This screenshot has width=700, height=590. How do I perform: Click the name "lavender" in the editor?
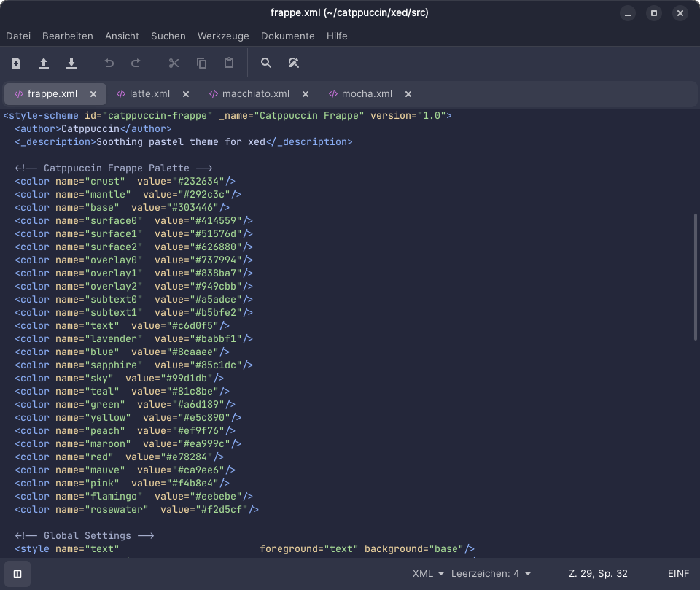coord(114,339)
